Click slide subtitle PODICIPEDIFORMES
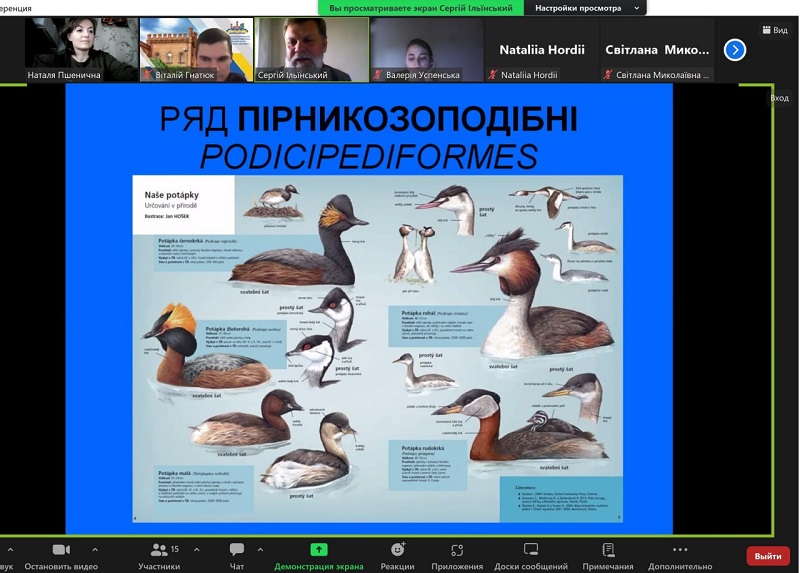 click(369, 156)
